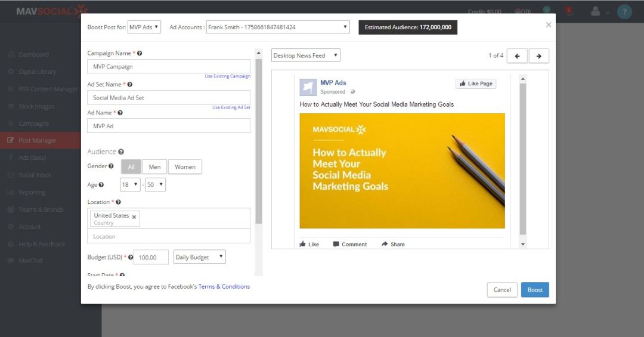Open Help & Feedback in sidebar
644x337 pixels.
pyautogui.click(x=42, y=244)
